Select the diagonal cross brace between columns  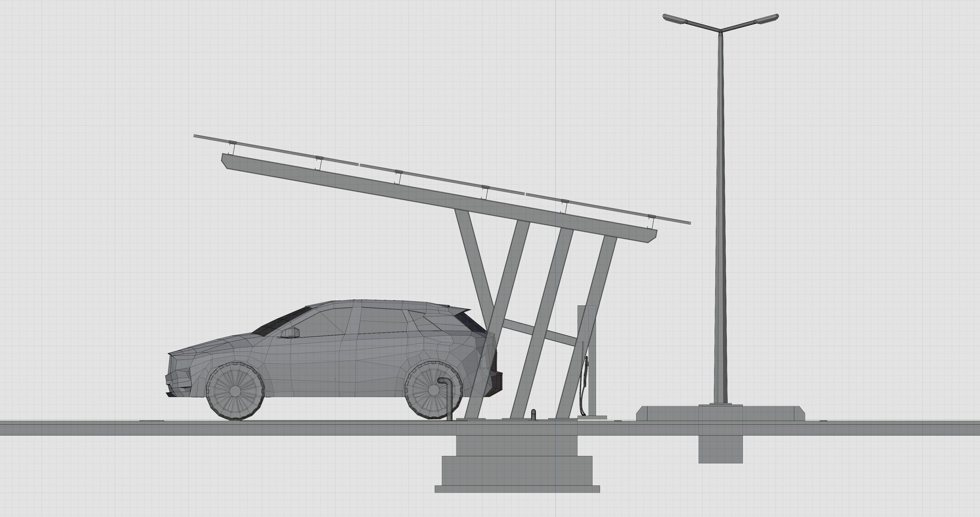(x=540, y=333)
